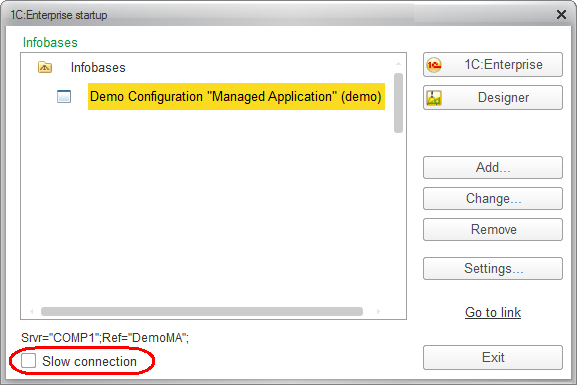Open the Designer mode

click(x=493, y=98)
